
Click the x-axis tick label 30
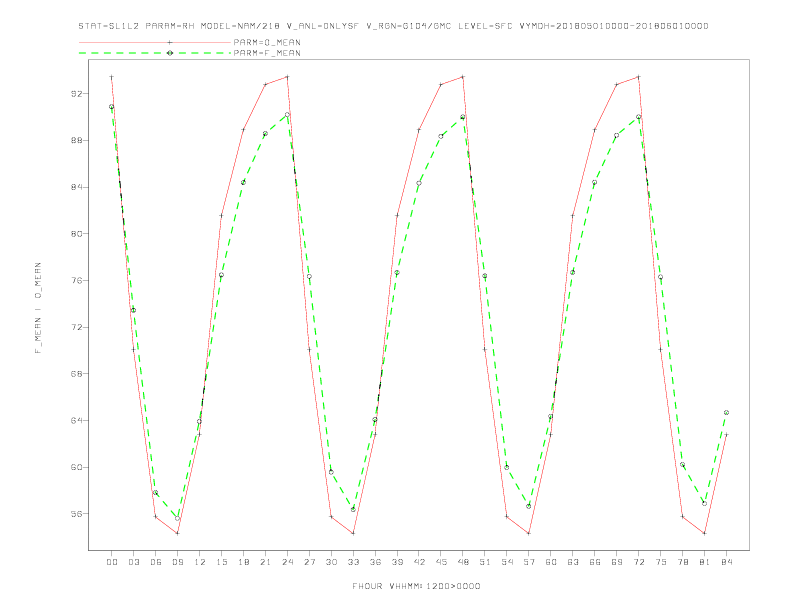click(331, 562)
